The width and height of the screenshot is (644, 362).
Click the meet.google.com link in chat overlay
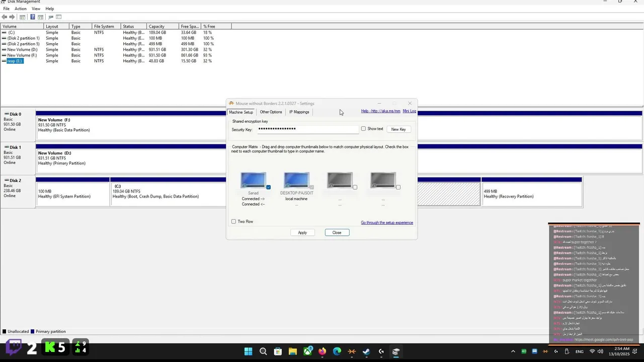tap(604, 339)
